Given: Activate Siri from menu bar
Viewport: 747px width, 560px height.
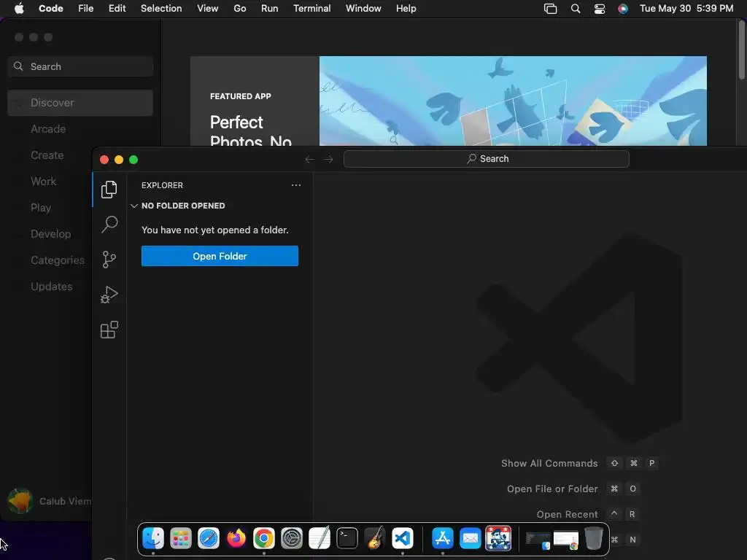Looking at the screenshot, I should click(623, 9).
